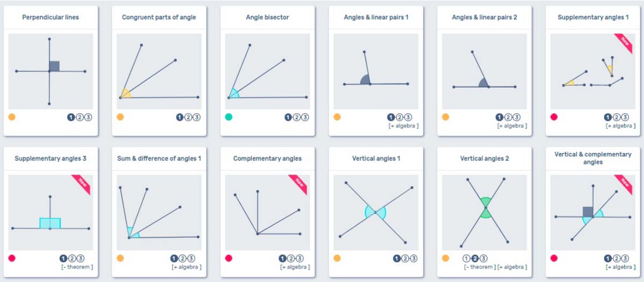Image resolution: width=644 pixels, height=282 pixels.
Task: Click the New ribbon on Vertical & complementary angles
Action: [x=624, y=183]
